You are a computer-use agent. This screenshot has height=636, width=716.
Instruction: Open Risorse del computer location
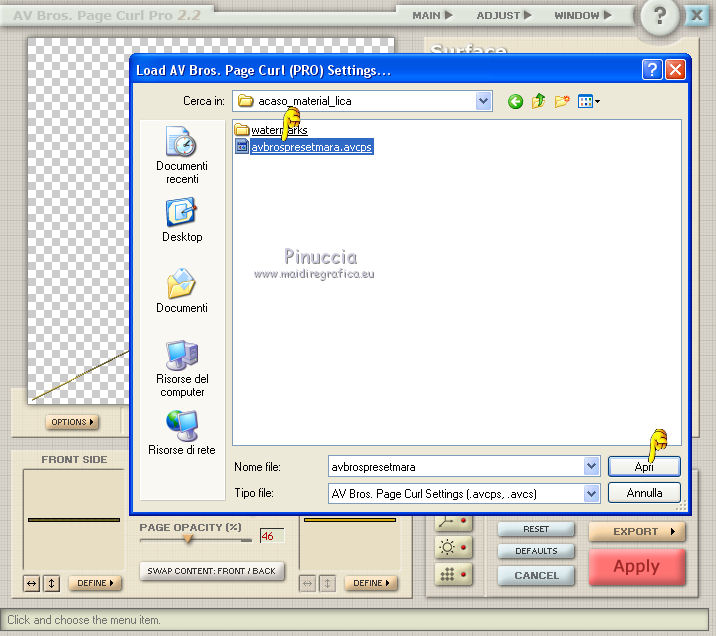coord(182,368)
